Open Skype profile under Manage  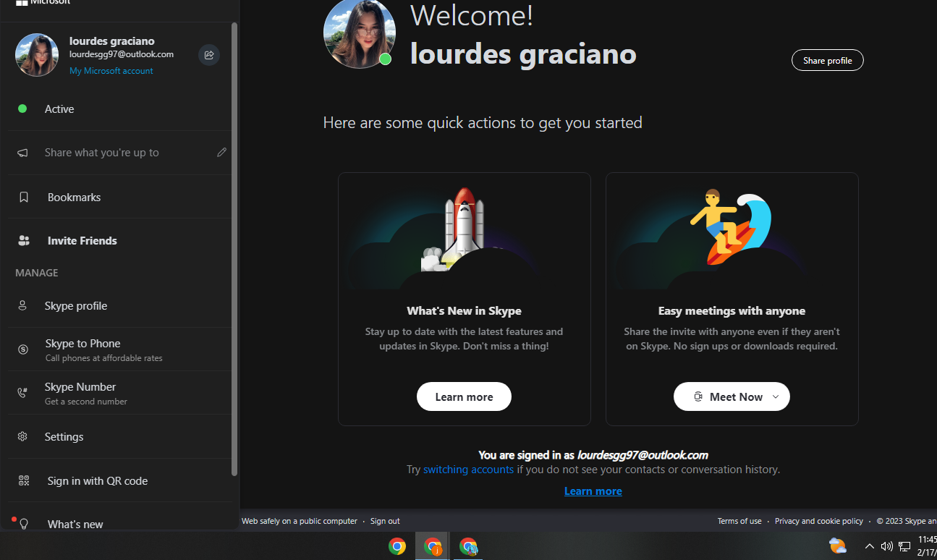click(120, 306)
